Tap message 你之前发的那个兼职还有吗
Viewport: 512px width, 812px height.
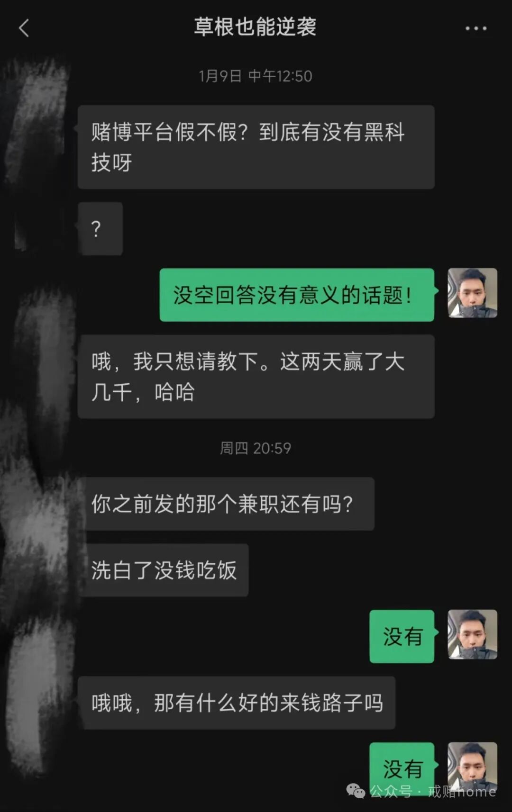[x=226, y=504]
